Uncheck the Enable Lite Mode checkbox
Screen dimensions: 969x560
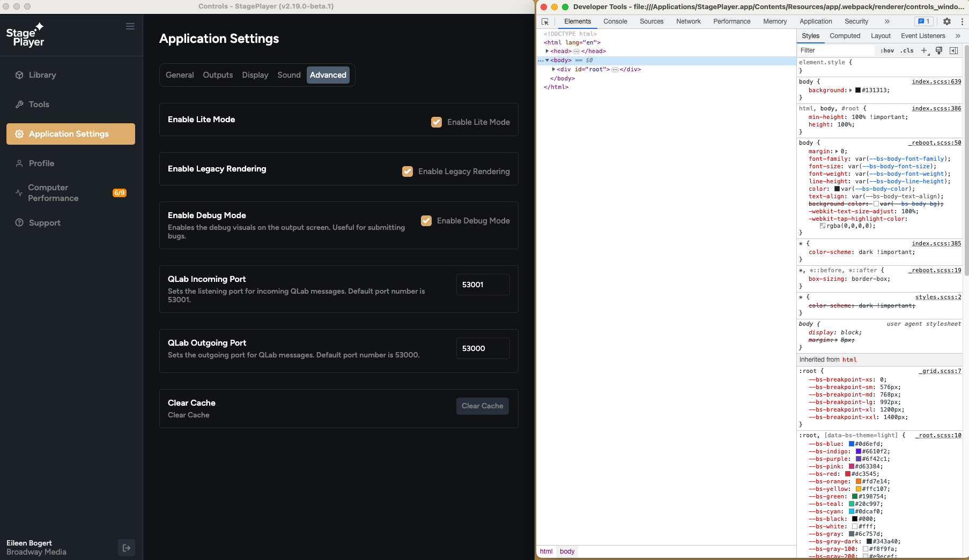point(437,122)
